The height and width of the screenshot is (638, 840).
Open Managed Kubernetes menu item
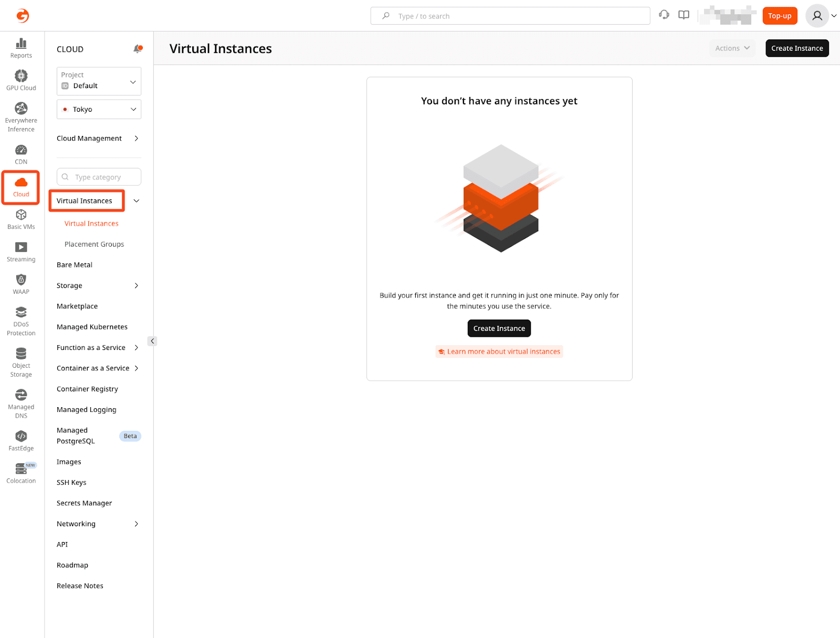(x=92, y=327)
